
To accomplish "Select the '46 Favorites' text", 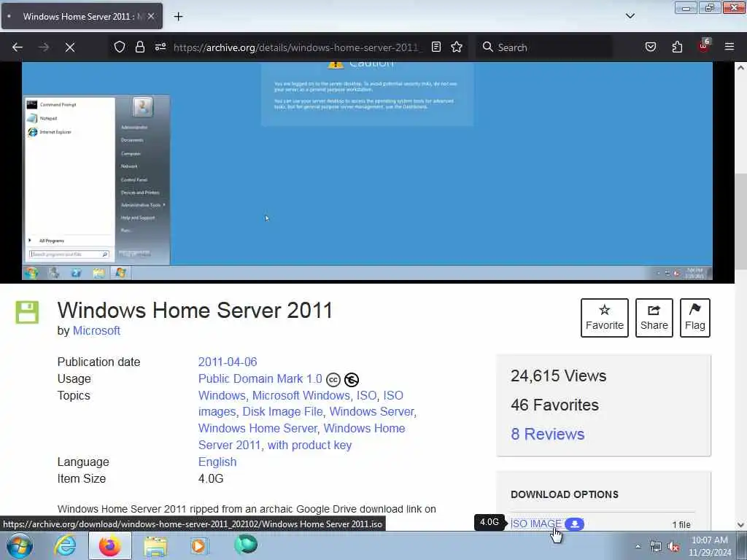I will (x=554, y=405).
